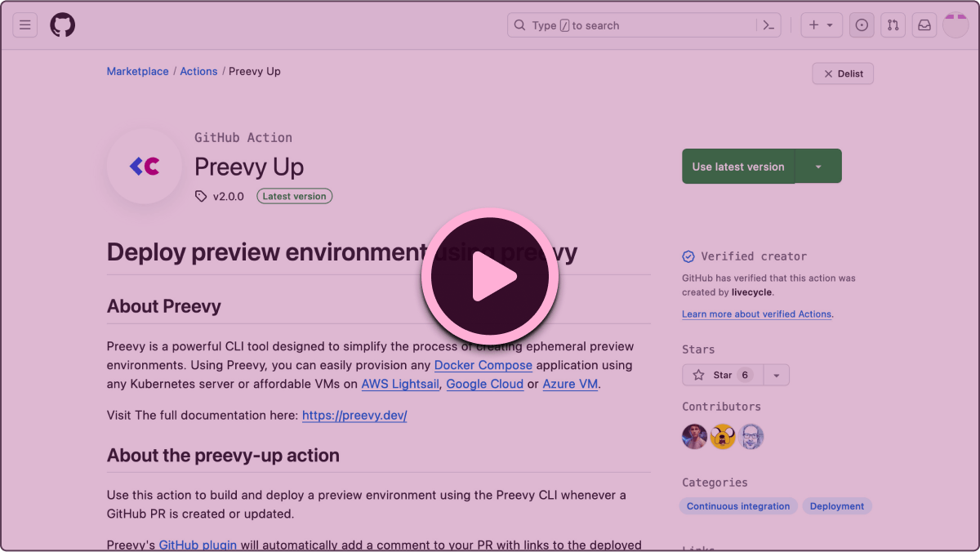Select the Deployment category
980x552 pixels.
[837, 506]
